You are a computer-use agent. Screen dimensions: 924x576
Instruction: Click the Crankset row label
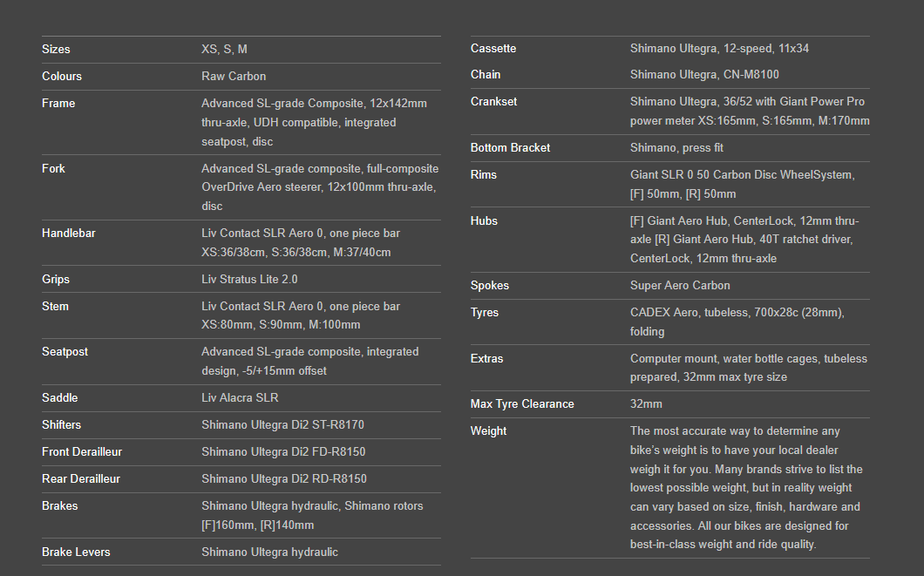(494, 101)
